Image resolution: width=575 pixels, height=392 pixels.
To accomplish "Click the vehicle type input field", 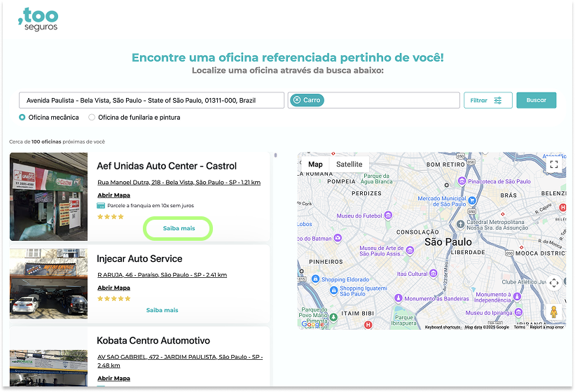I will [x=374, y=100].
